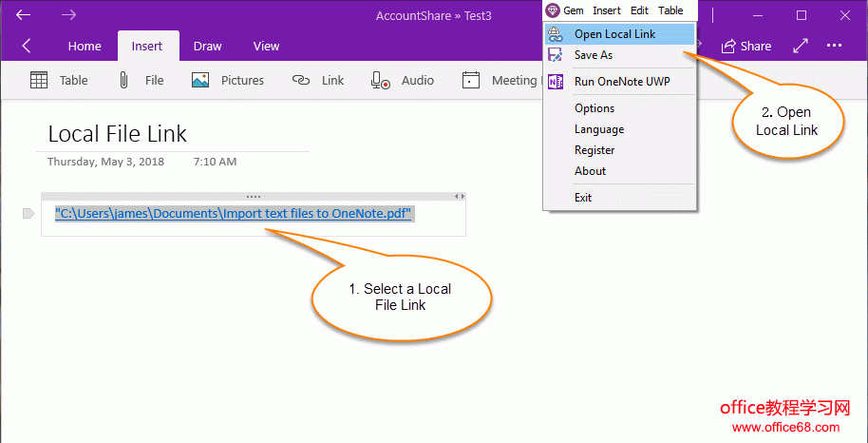Select Language menu entry
The width and height of the screenshot is (868, 443).
coord(619,129)
